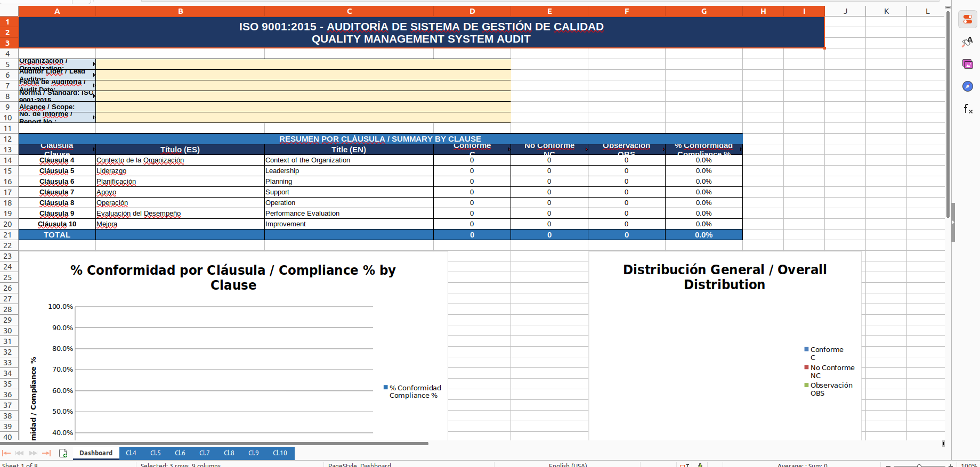This screenshot has width=980, height=467.
Task: Select the 0.0% compliance cell for Cláusula 5
Action: click(704, 171)
